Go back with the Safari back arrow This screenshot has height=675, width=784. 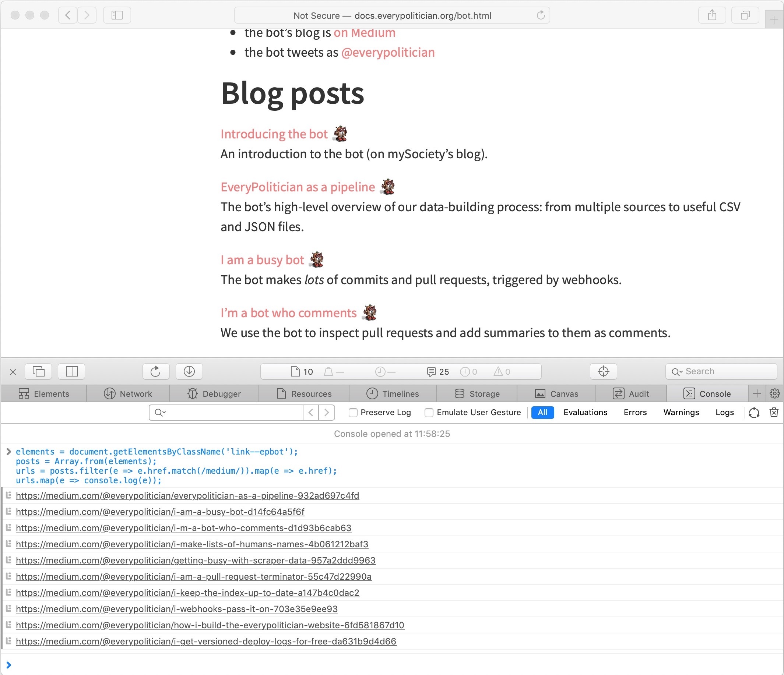click(68, 15)
